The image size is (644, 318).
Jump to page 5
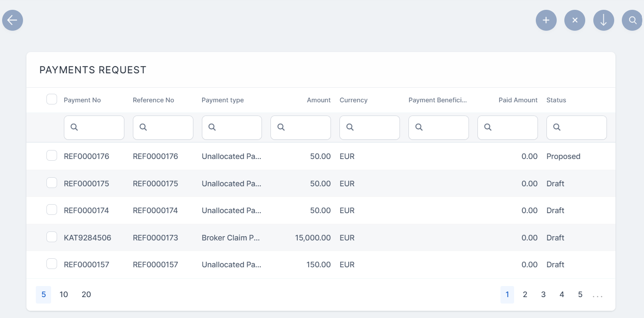(580, 295)
